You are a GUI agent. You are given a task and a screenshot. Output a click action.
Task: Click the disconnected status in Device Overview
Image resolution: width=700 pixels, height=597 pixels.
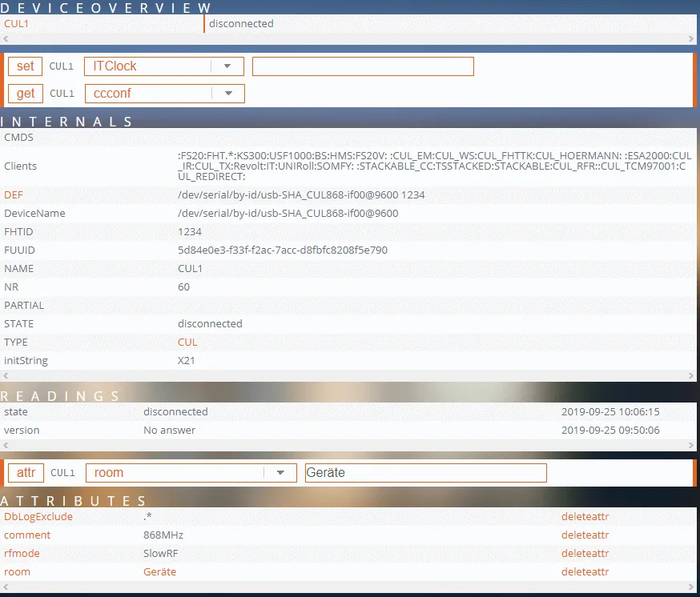click(241, 24)
